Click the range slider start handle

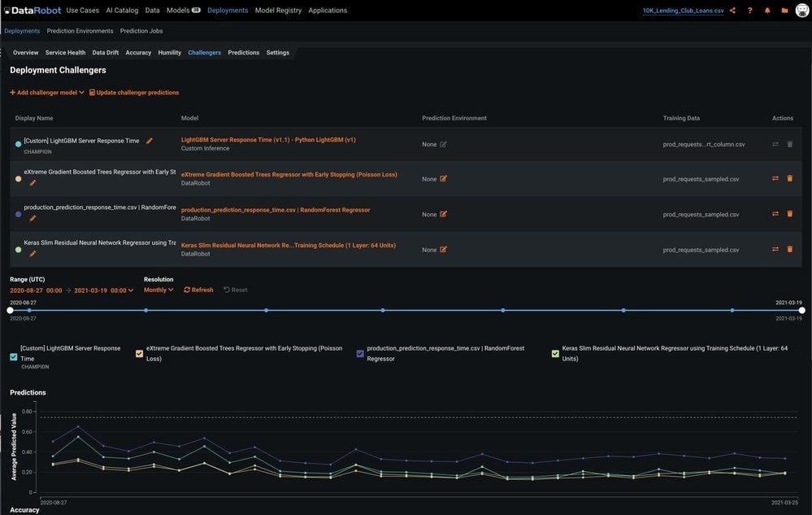click(x=10, y=310)
